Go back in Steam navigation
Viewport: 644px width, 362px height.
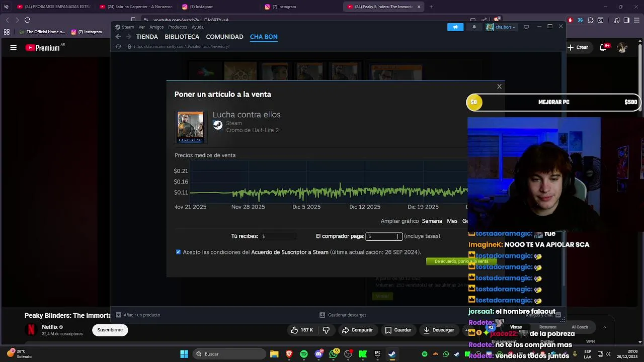coord(118,37)
